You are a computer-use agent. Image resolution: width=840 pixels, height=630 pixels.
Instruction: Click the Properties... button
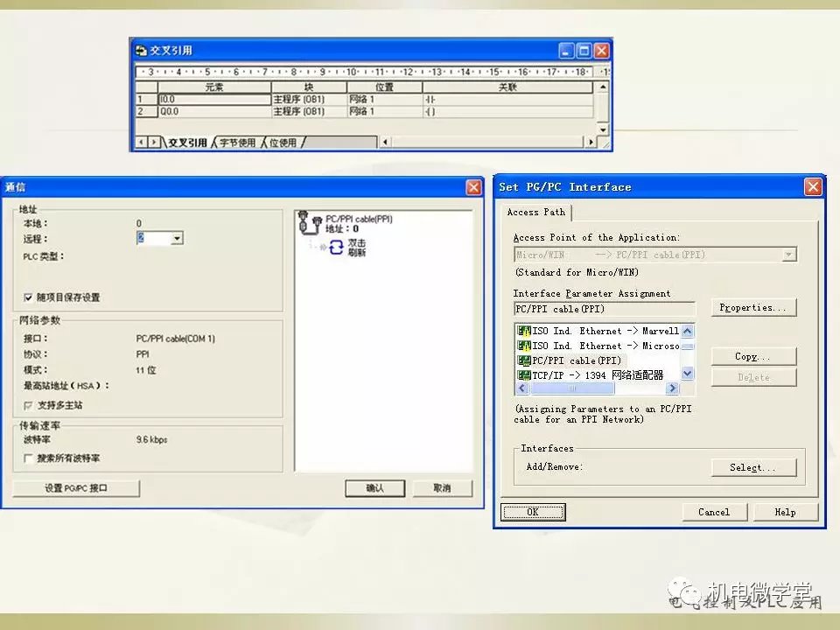point(752,308)
